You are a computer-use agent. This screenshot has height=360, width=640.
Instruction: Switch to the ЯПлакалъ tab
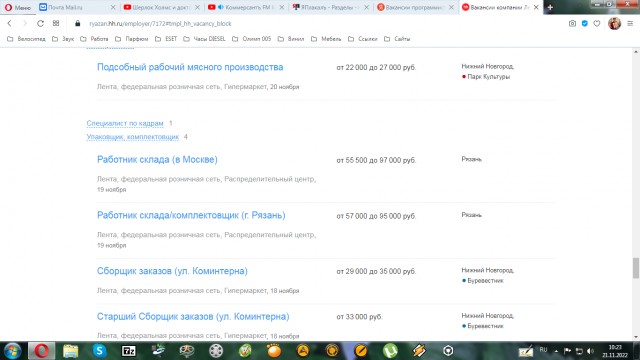point(327,7)
